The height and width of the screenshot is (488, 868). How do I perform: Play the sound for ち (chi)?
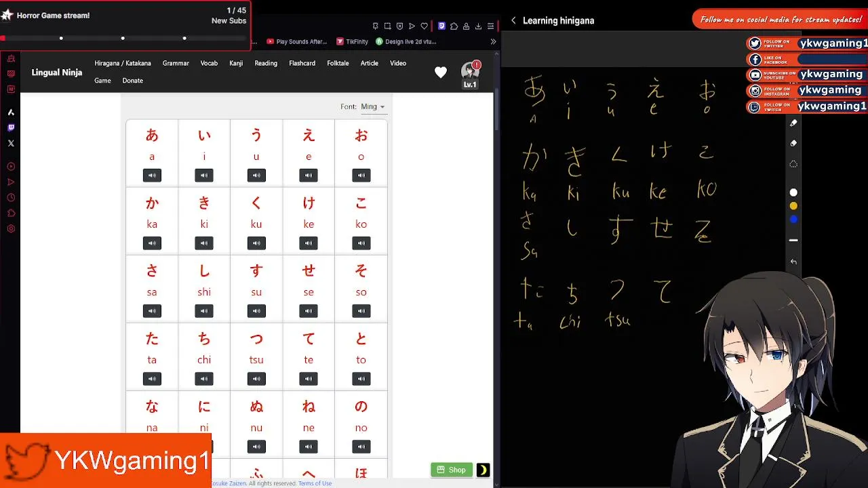[x=204, y=379]
